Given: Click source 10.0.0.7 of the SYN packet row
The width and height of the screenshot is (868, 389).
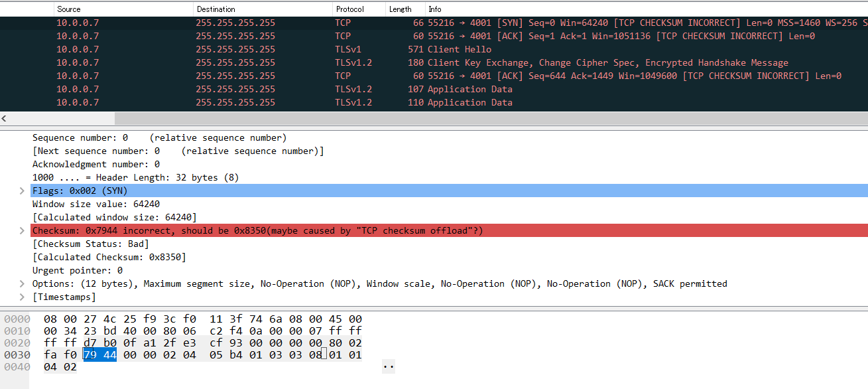Looking at the screenshot, I should tap(78, 23).
